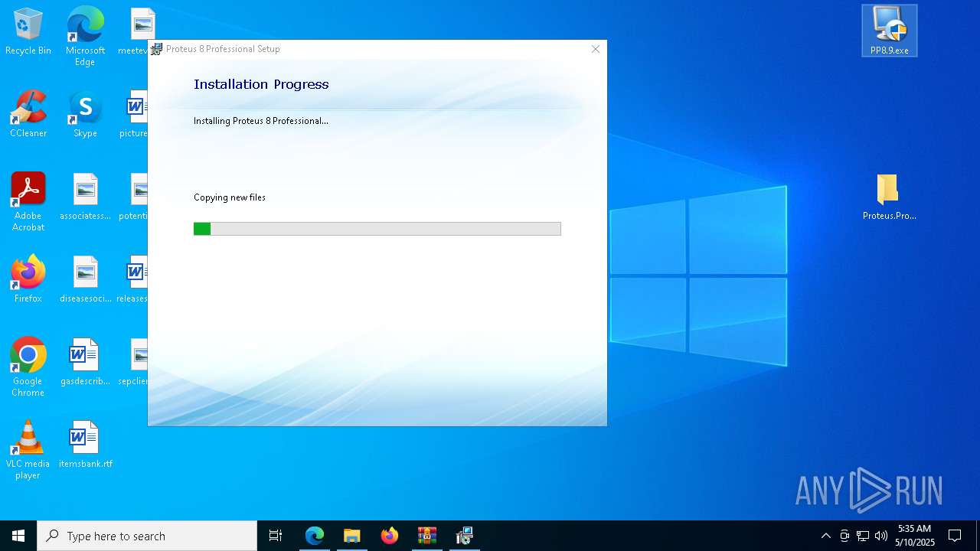
Task: Open the Skype desktop shortcut
Action: click(85, 114)
